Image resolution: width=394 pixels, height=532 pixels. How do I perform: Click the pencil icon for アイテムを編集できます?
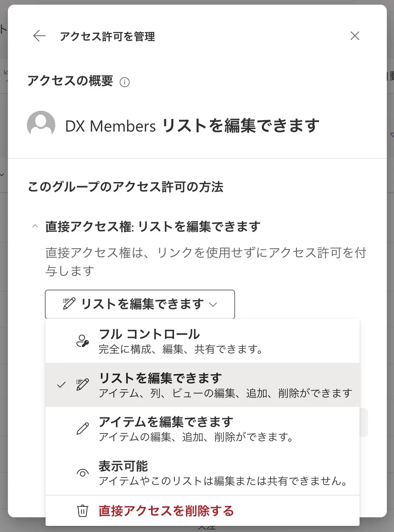click(83, 429)
